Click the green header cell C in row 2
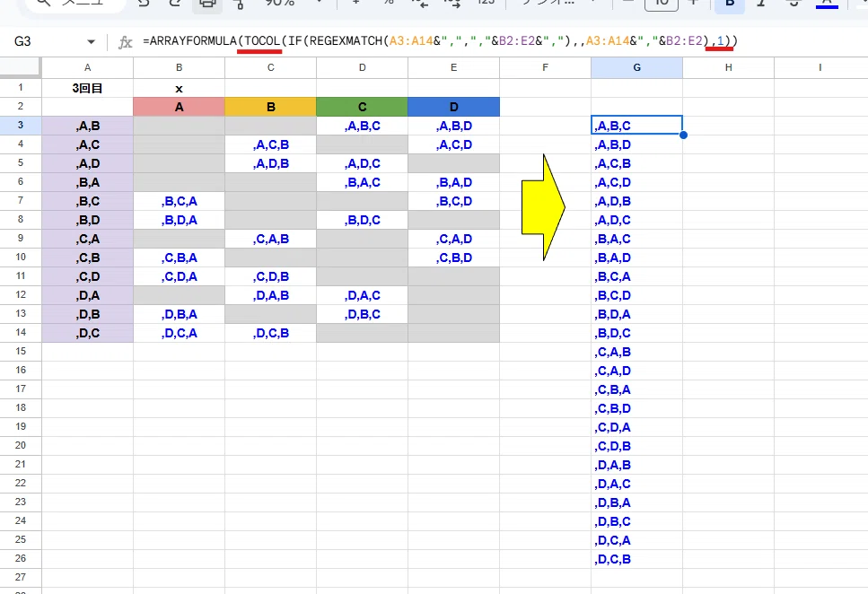Screen dimensions: 868x594 pyautogui.click(x=362, y=107)
